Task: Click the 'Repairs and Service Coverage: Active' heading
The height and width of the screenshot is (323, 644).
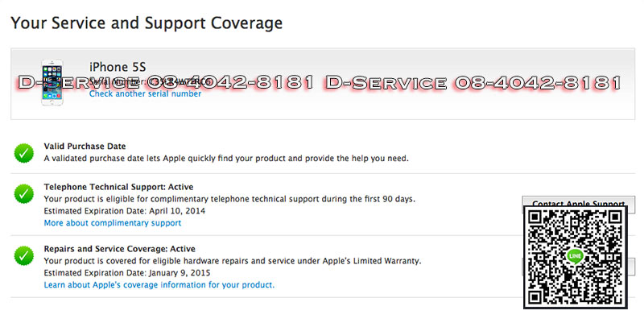Action: tap(119, 249)
